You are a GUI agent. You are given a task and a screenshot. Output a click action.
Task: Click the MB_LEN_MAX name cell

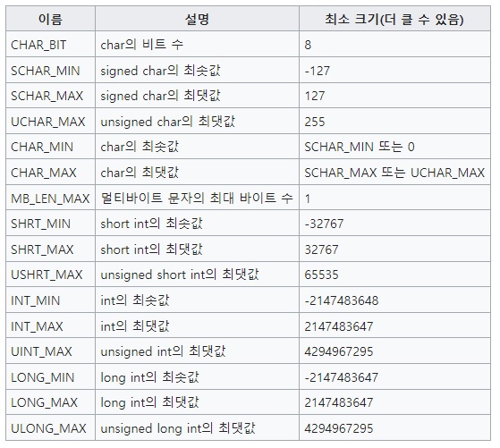tap(50, 198)
